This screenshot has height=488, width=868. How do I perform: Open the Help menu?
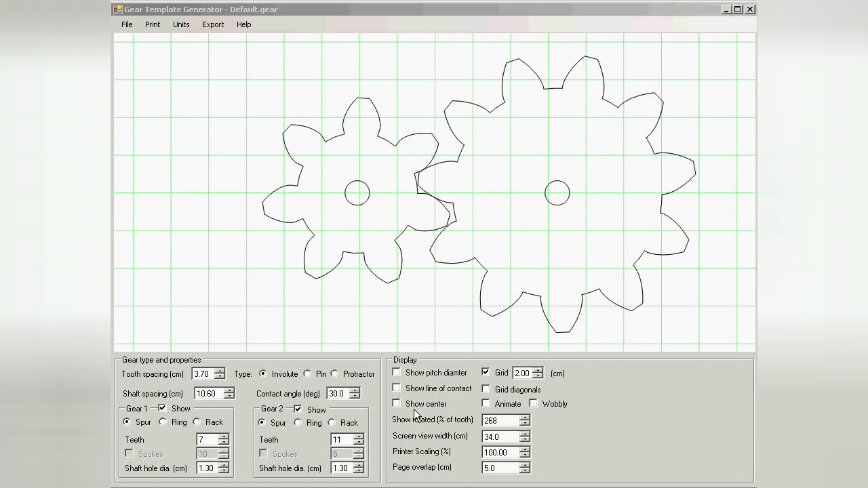[x=244, y=24]
